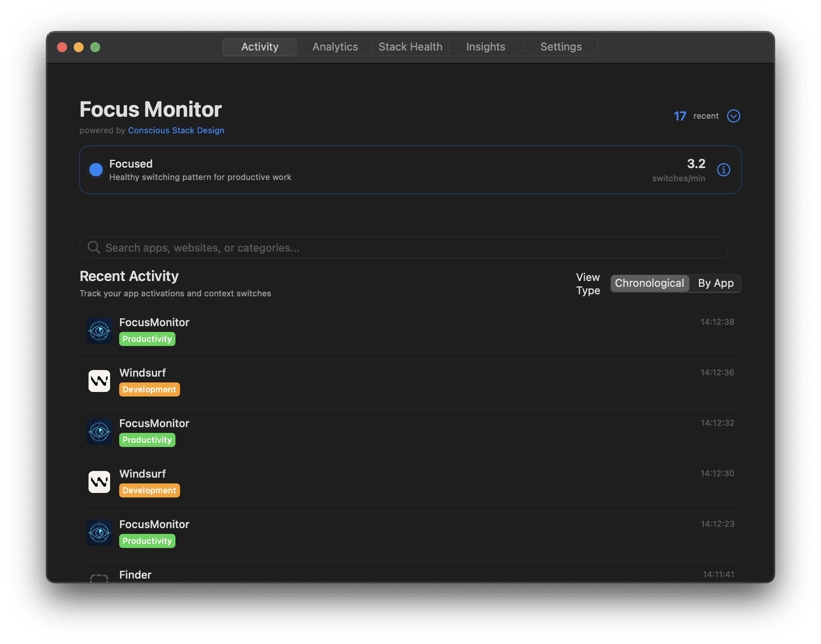Switch view type to Chronological

[649, 284]
